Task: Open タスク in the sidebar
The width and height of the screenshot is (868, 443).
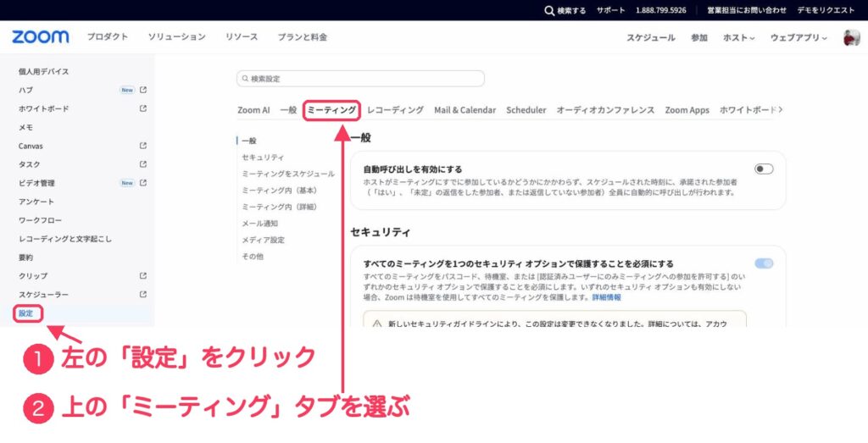Action: [x=30, y=164]
